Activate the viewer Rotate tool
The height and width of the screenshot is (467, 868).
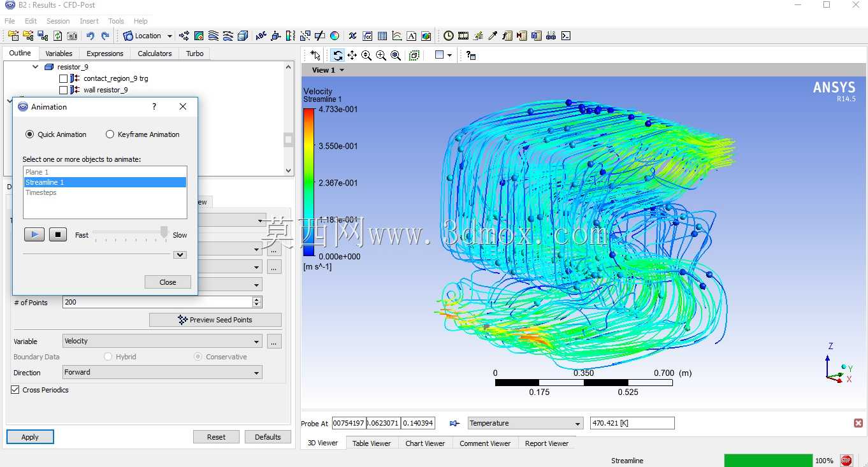point(338,55)
